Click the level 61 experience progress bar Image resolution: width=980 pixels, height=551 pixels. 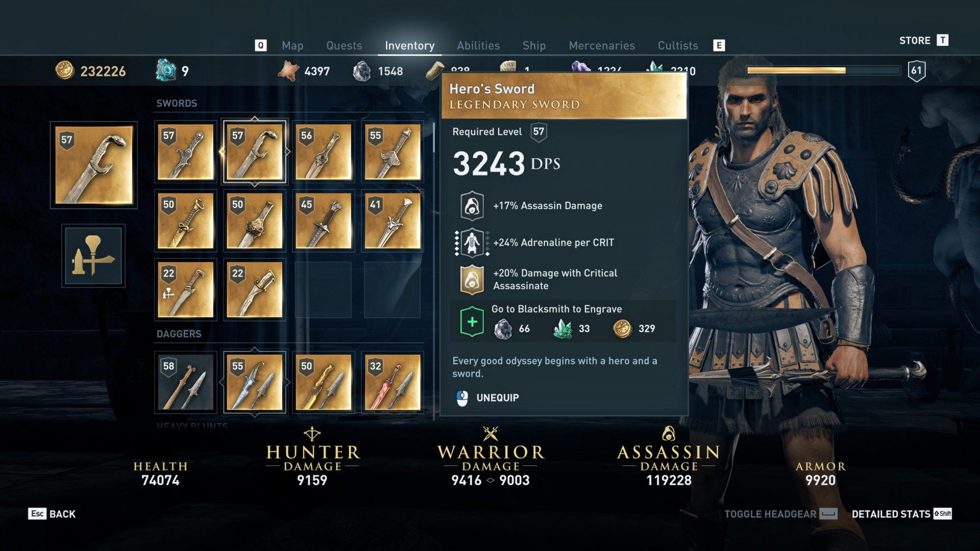pyautogui.click(x=823, y=70)
